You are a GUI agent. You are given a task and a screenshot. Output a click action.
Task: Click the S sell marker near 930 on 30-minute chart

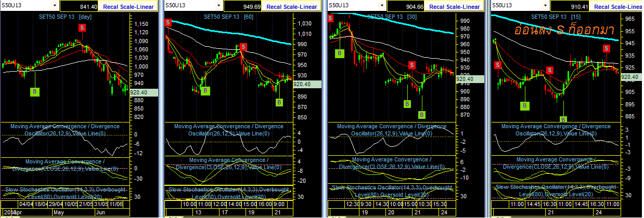click(x=411, y=65)
